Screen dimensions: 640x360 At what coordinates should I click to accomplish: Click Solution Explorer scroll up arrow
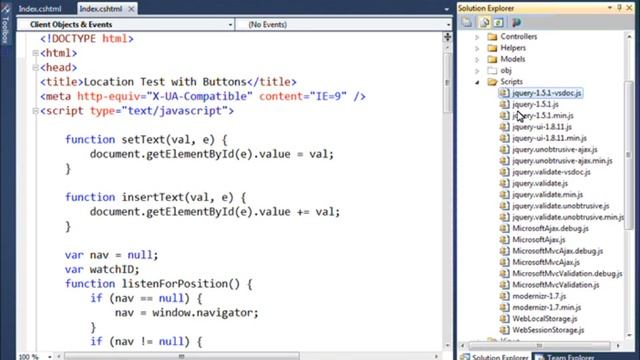[x=629, y=36]
